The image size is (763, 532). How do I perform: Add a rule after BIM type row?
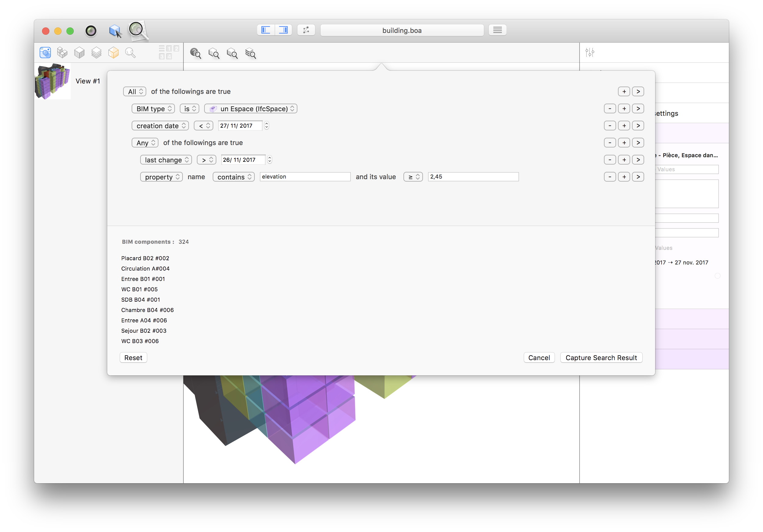624,109
